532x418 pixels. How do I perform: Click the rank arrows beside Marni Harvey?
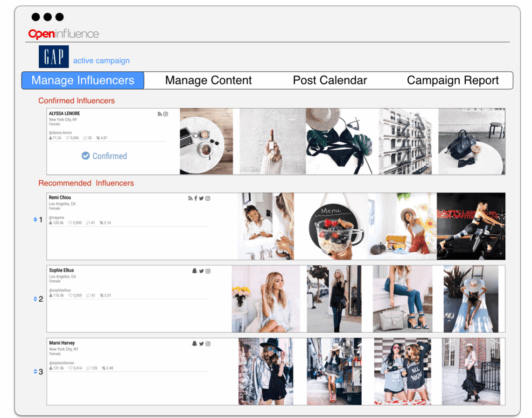(x=35, y=371)
